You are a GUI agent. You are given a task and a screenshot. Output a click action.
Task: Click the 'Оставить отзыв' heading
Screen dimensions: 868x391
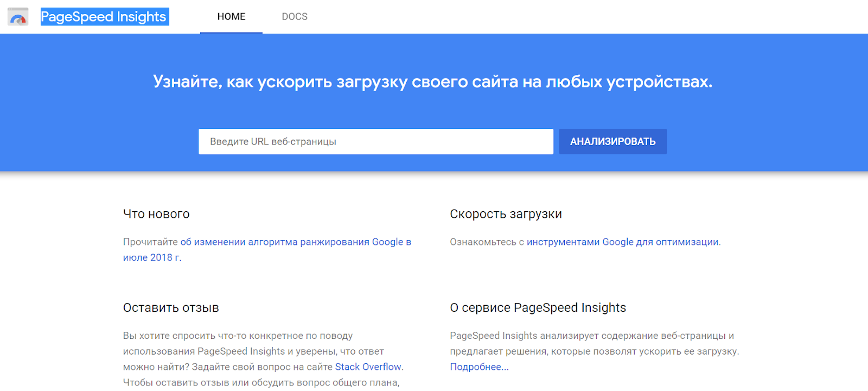(171, 308)
